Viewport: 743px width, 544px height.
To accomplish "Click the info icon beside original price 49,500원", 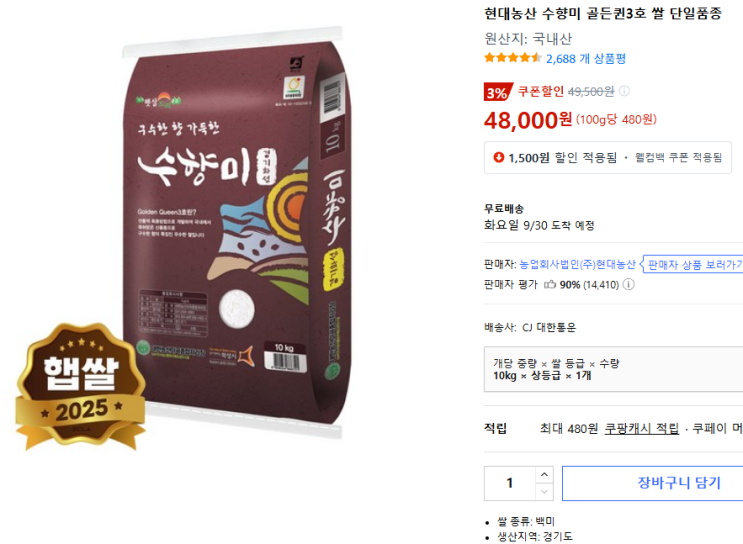I will (625, 91).
